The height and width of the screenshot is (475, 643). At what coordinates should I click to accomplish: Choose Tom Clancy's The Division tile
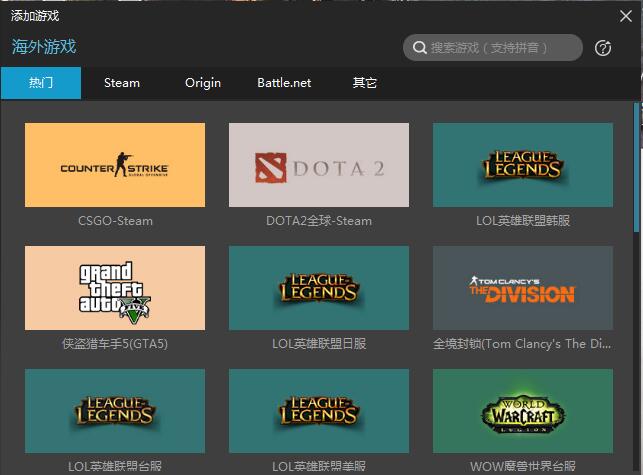[x=522, y=289]
